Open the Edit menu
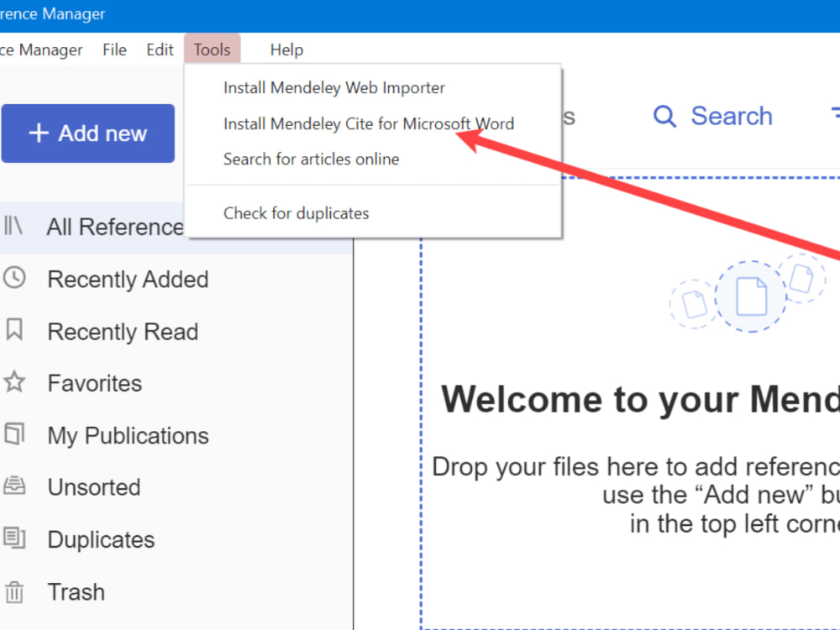Screen dimensions: 840x630 pos(160,50)
